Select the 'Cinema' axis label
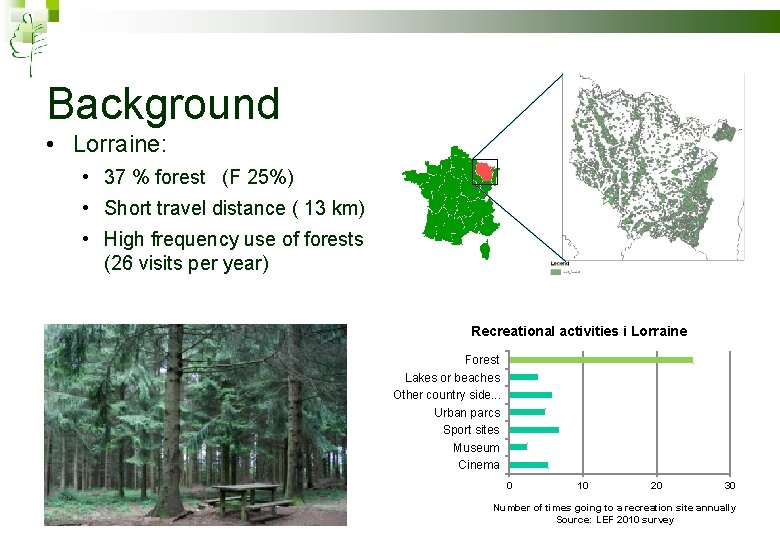 [479, 465]
